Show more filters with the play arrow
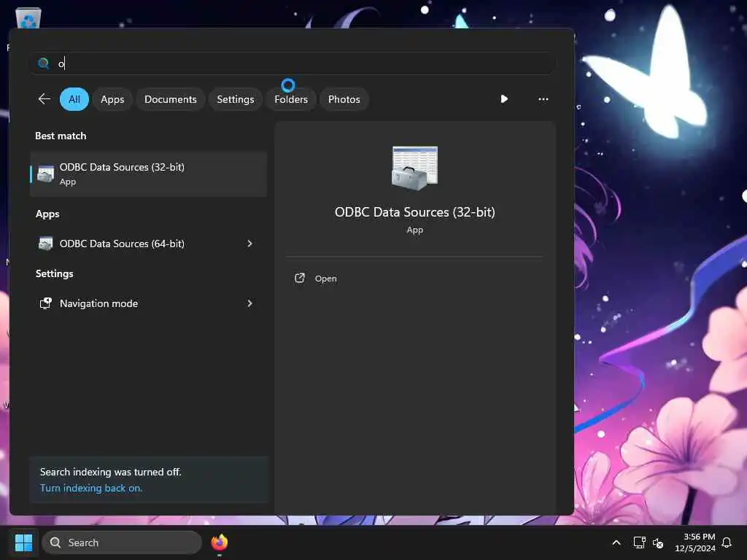747x560 pixels. click(x=504, y=99)
